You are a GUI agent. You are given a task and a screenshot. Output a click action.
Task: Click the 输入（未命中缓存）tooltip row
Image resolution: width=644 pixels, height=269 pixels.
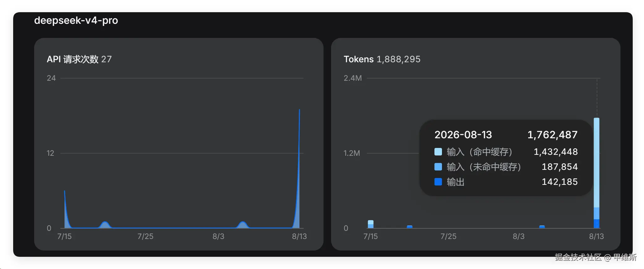click(506, 167)
